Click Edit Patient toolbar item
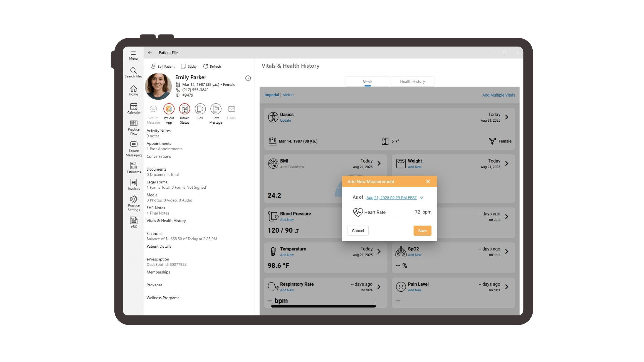This screenshot has width=644, height=362. (163, 66)
